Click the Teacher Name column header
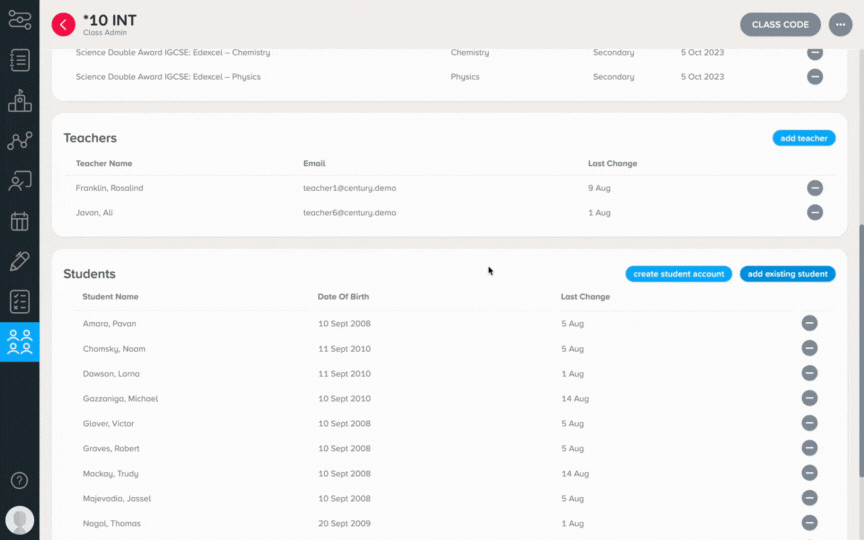Screen dimensions: 864x540 (x=104, y=163)
